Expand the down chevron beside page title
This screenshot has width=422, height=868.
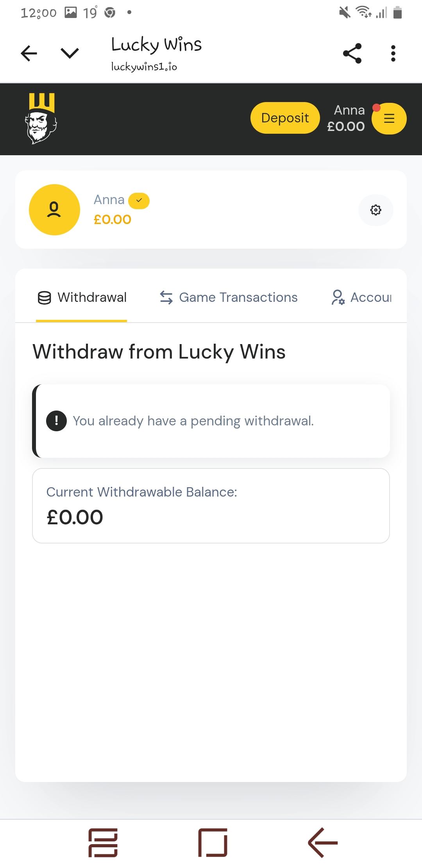pos(70,53)
